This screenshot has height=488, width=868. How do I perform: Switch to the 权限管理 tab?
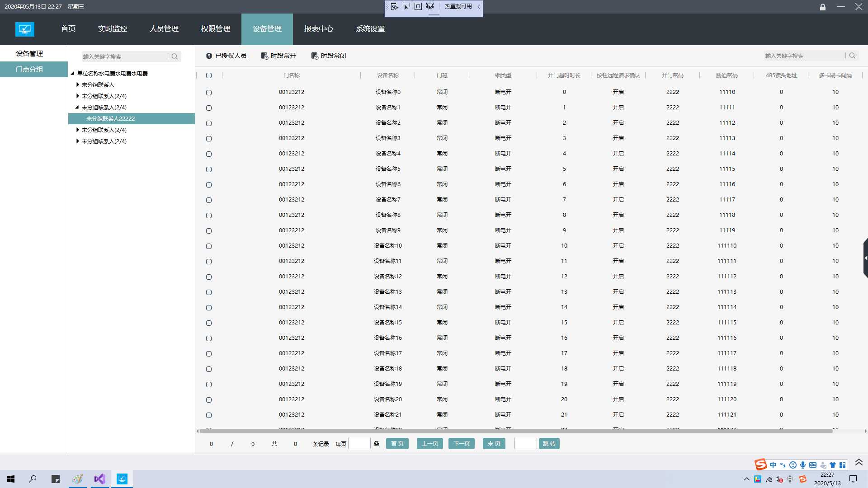click(216, 28)
